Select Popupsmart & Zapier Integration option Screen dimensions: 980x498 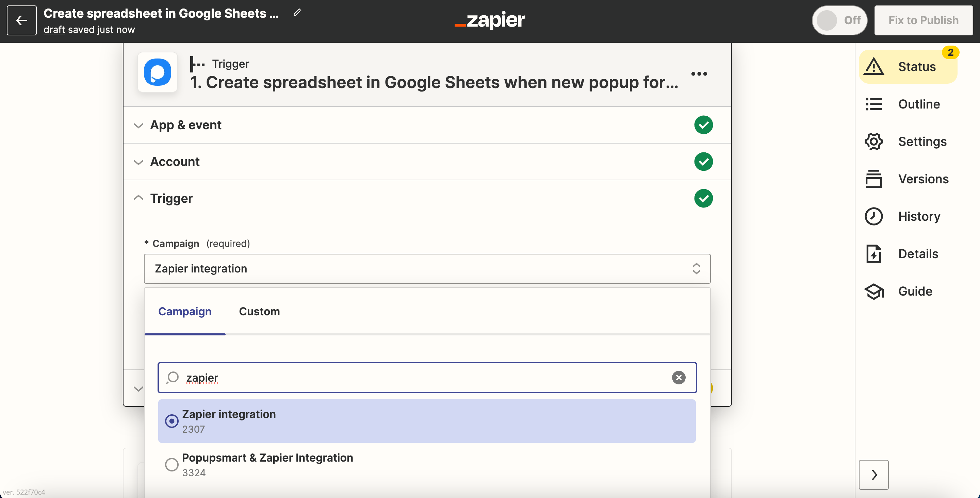click(x=171, y=464)
